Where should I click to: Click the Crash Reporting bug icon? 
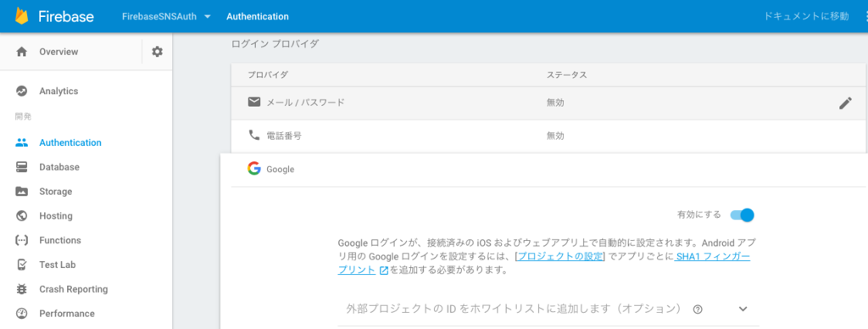pos(21,288)
